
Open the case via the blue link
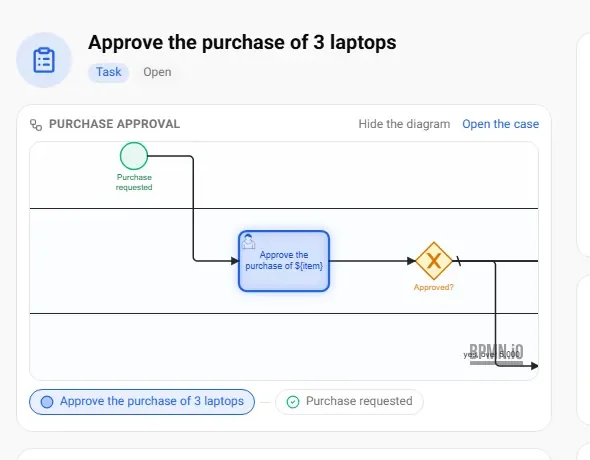click(x=500, y=124)
